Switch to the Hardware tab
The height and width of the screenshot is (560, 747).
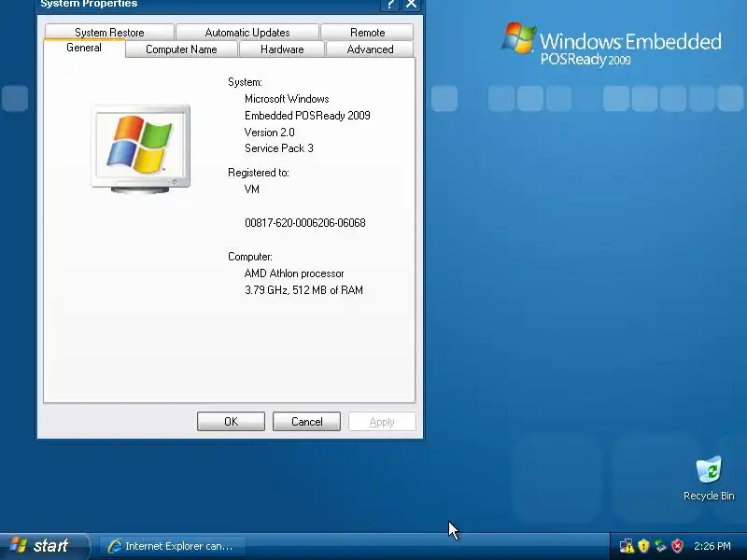click(x=282, y=49)
